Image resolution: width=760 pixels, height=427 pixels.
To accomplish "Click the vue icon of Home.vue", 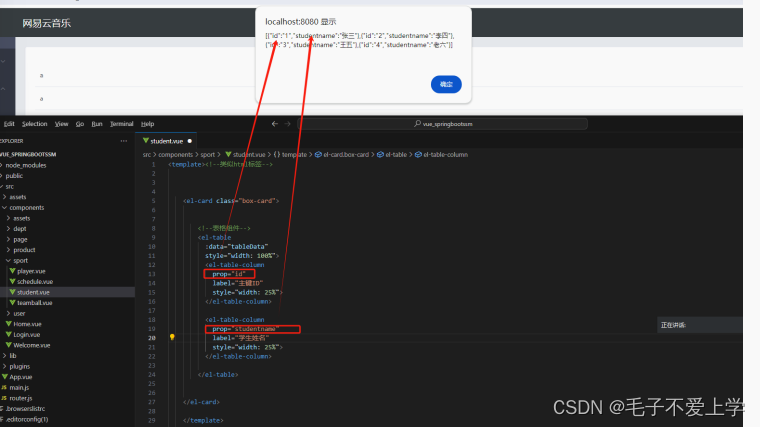I will pyautogui.click(x=9, y=324).
